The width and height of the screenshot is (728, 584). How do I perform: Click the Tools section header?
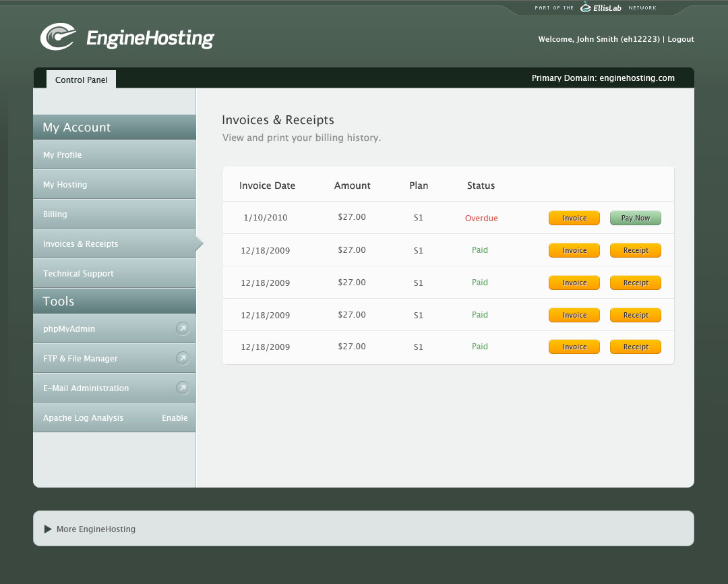(114, 301)
